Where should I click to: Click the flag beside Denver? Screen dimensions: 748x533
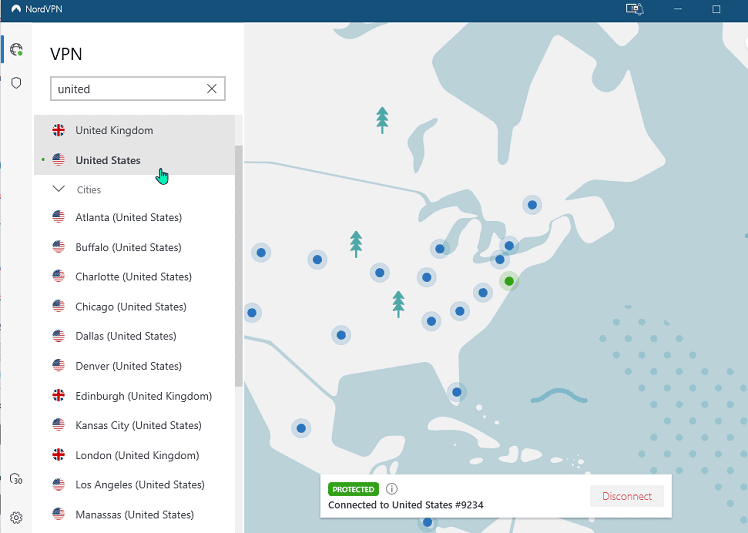point(59,366)
